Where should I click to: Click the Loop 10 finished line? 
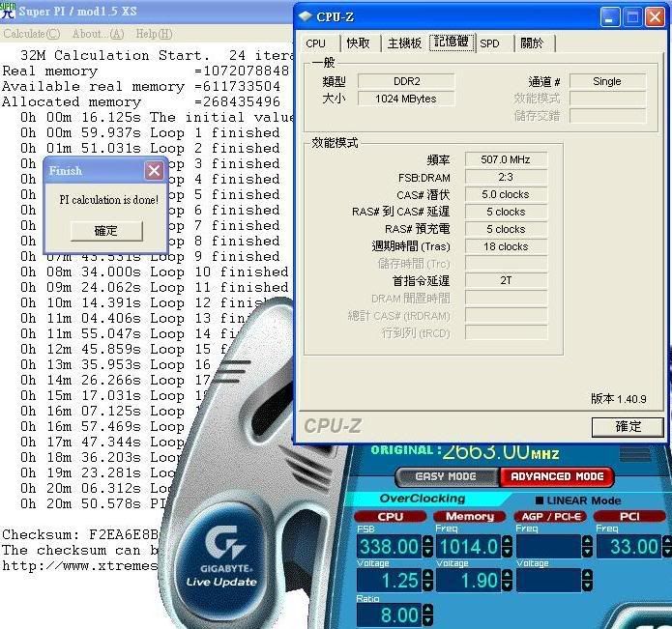(155, 272)
